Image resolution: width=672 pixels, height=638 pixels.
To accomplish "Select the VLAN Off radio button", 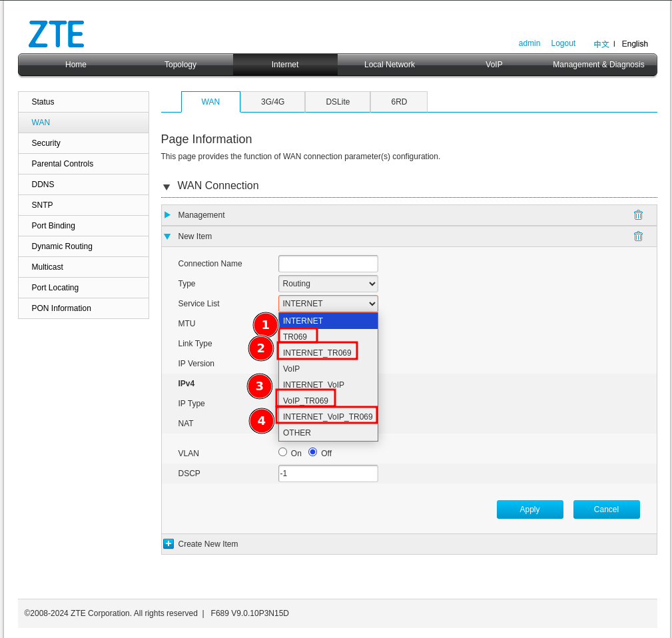I will (x=313, y=452).
